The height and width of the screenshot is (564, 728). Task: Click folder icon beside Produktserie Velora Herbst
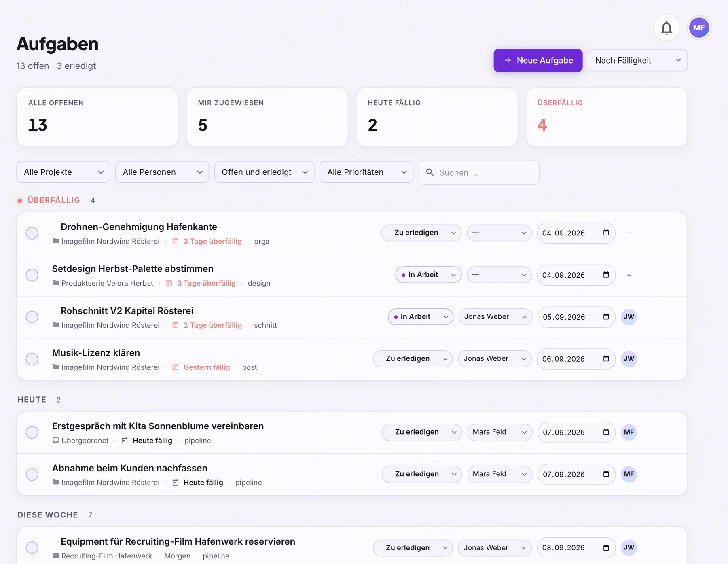[x=56, y=283]
